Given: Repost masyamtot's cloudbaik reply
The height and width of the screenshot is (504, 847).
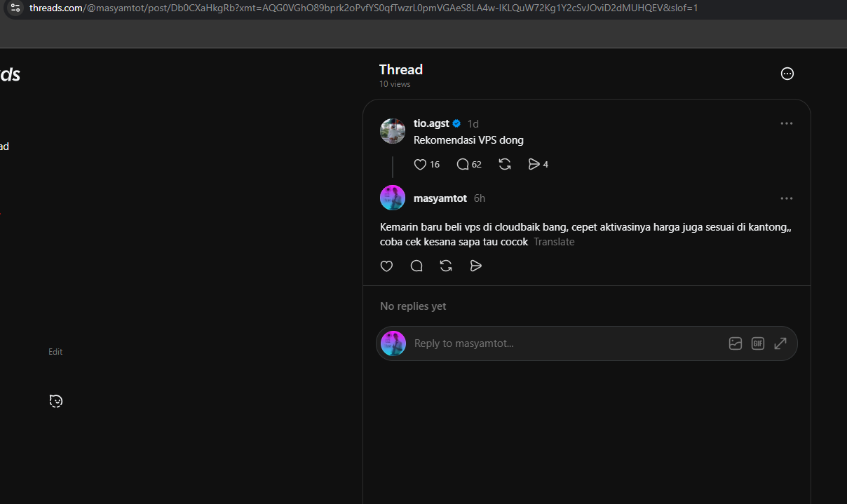Looking at the screenshot, I should (446, 266).
